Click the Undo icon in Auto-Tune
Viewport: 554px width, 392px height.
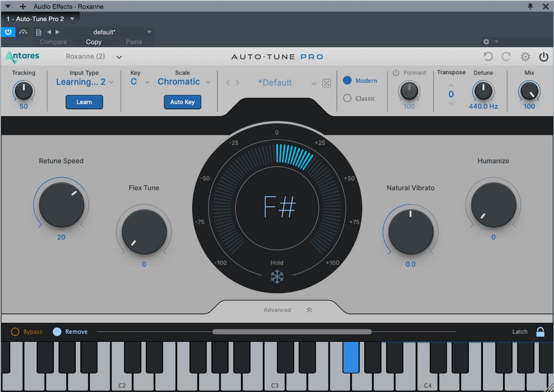click(x=488, y=56)
